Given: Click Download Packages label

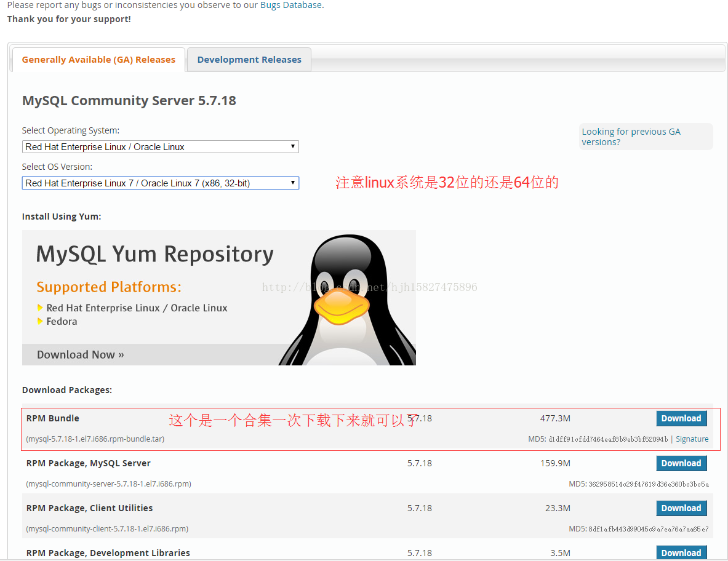Looking at the screenshot, I should pos(67,390).
